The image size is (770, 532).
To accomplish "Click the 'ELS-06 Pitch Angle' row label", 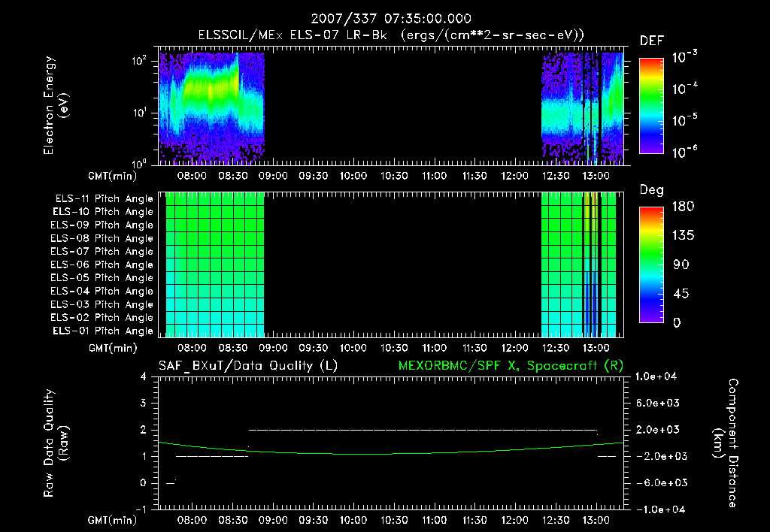I will 102,264.
